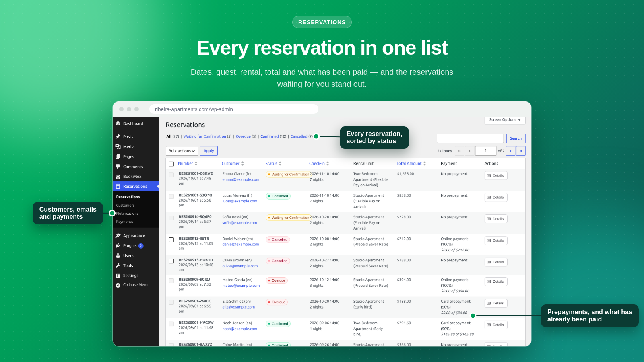Filter by Overdue status tab
Viewport: 644px width, 362px height.
click(243, 136)
